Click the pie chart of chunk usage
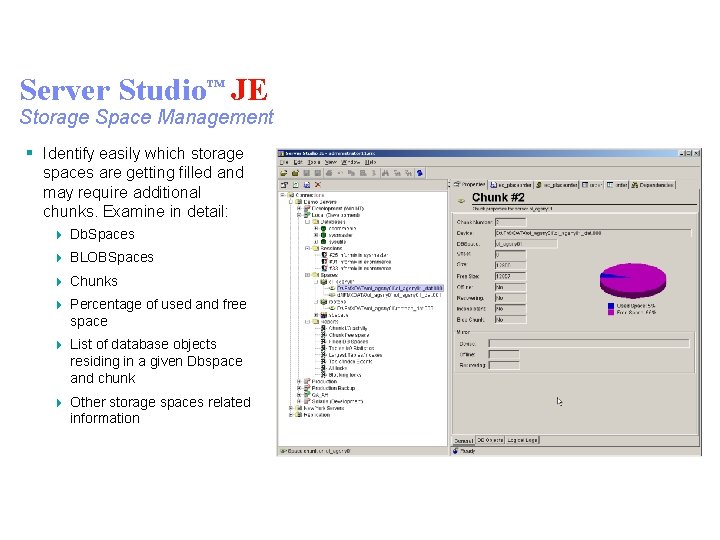 [633, 280]
